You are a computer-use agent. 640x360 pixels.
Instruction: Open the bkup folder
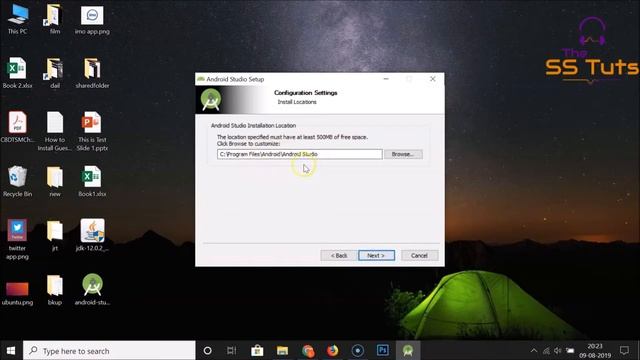pyautogui.click(x=55, y=289)
